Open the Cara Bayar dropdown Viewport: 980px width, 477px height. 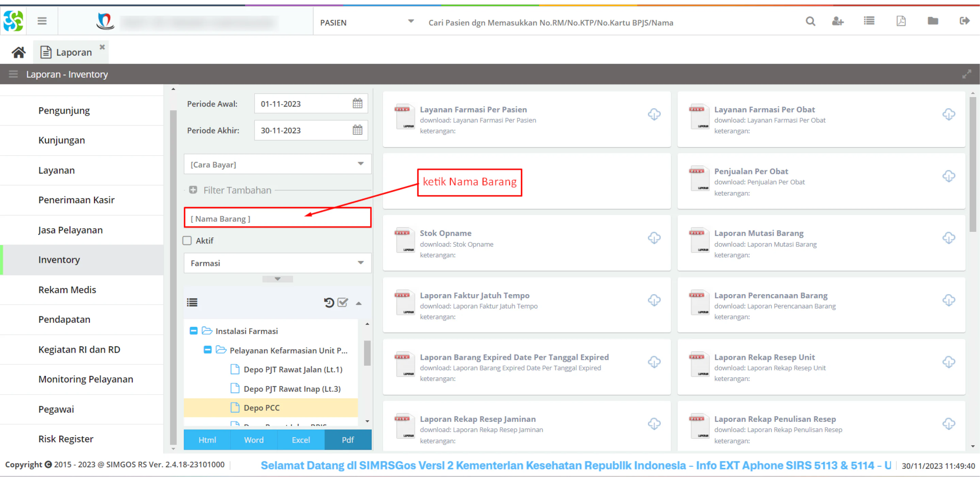click(277, 164)
